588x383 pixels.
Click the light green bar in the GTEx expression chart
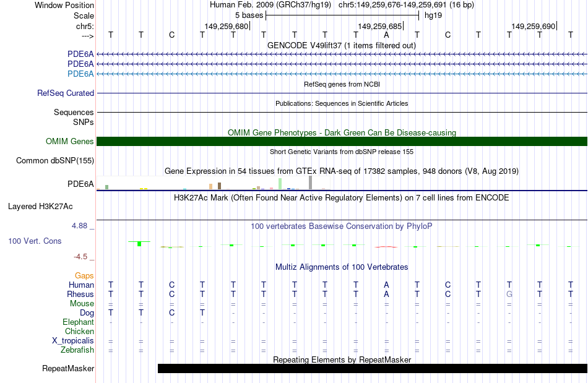click(x=280, y=184)
